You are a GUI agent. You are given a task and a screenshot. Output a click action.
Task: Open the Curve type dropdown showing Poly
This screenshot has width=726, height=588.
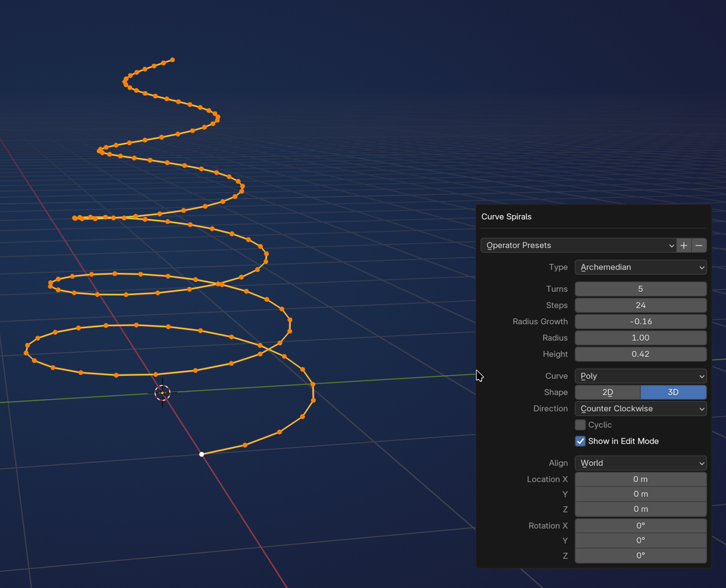[641, 376]
